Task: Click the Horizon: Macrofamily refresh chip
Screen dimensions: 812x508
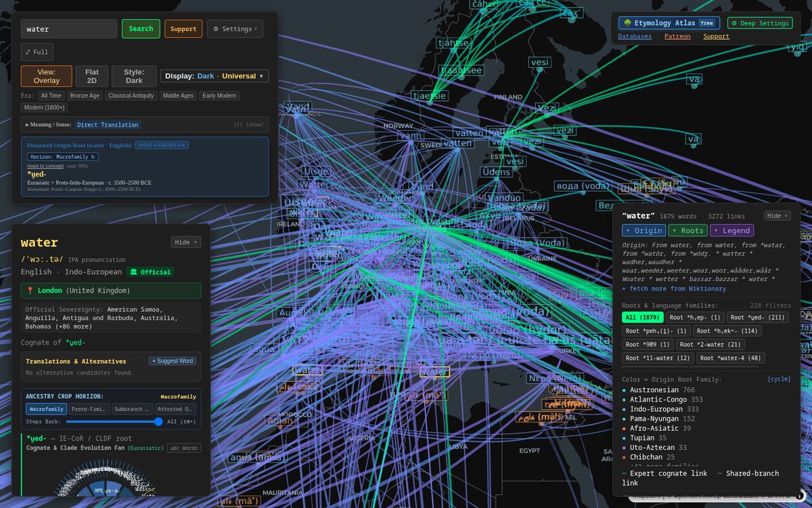Action: point(64,156)
